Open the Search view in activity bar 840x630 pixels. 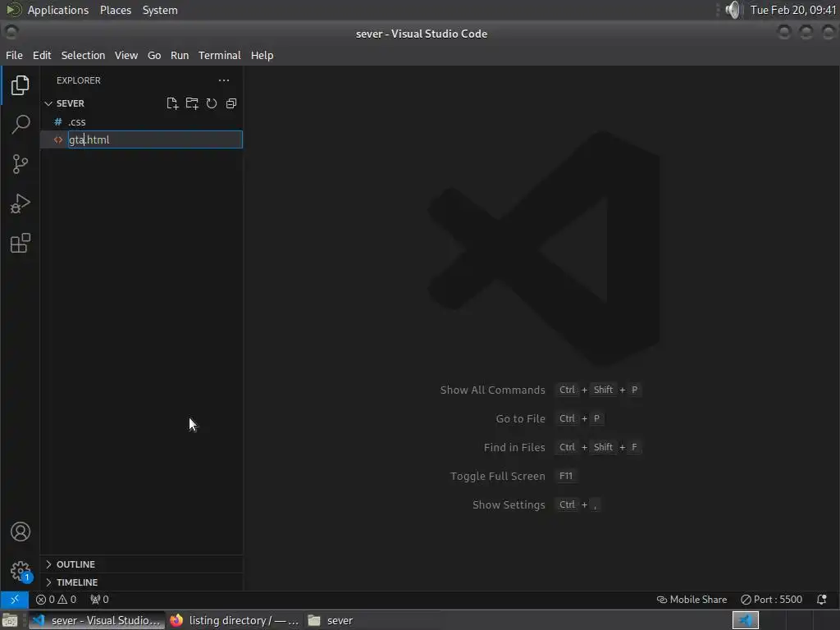(20, 125)
